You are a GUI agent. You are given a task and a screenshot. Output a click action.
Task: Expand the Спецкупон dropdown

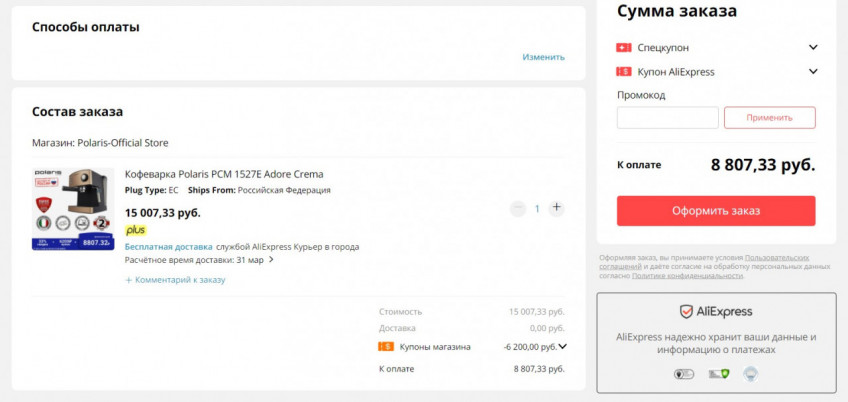point(813,48)
